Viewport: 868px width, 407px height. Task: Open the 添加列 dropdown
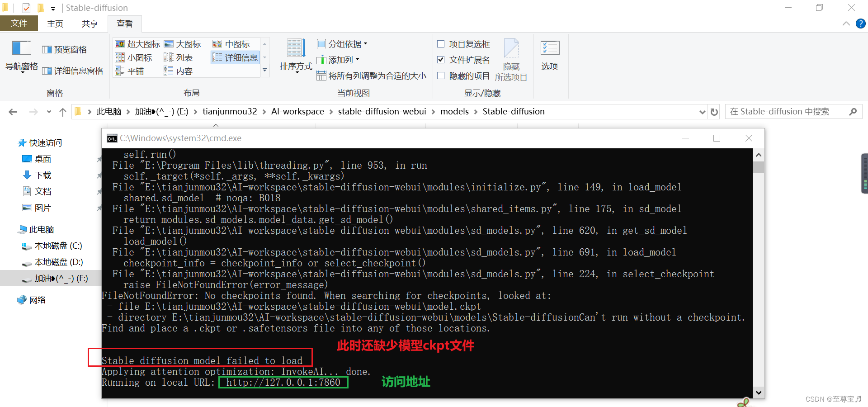[x=338, y=60]
